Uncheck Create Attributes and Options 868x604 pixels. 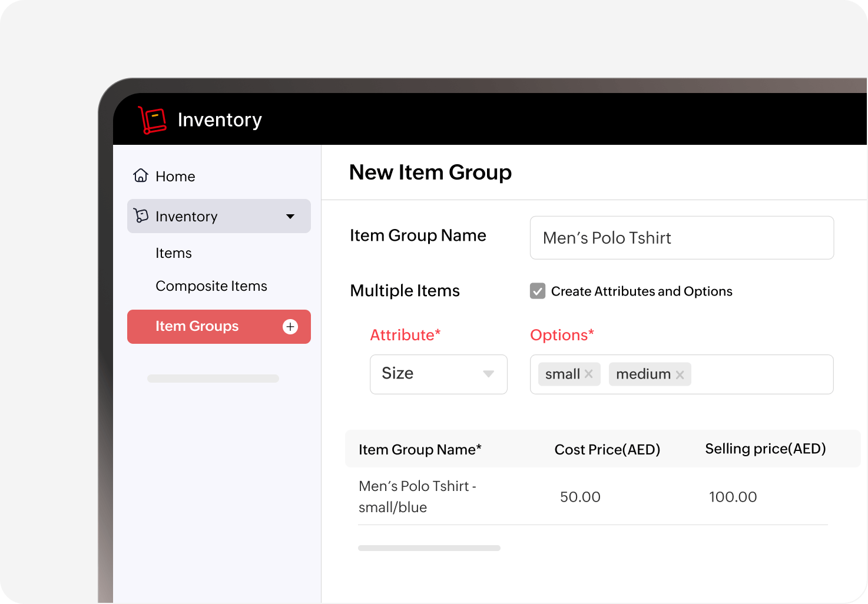point(538,291)
